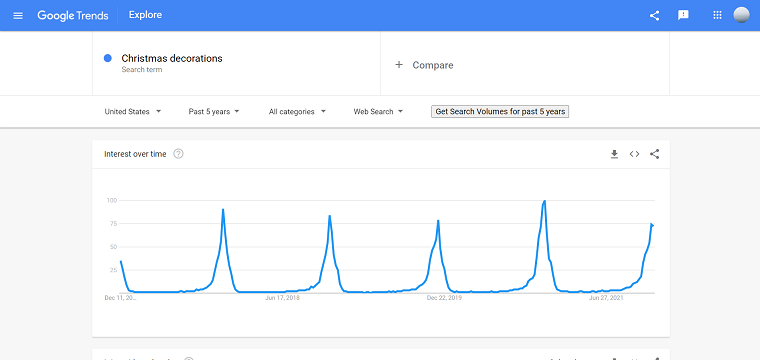Click the Jun 27, 2021 axis label

pyautogui.click(x=606, y=298)
